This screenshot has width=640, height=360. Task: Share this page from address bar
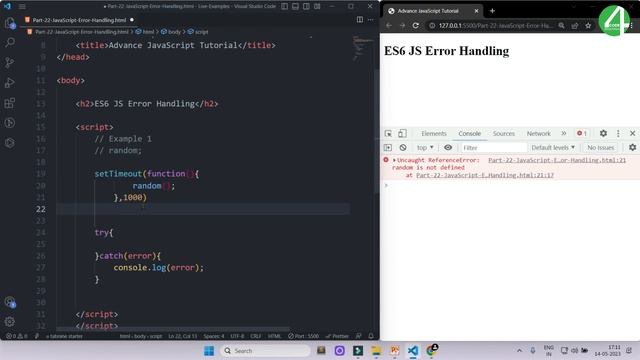pos(575,25)
